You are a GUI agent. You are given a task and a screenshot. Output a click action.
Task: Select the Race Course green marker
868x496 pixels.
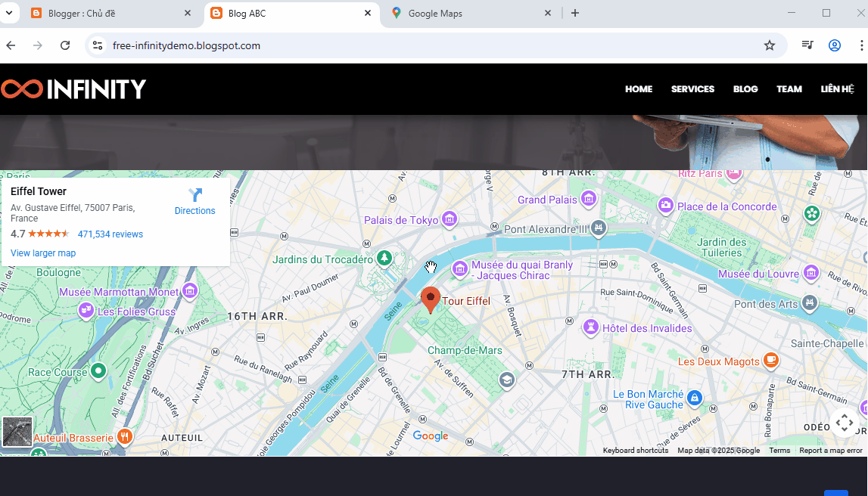coord(98,370)
